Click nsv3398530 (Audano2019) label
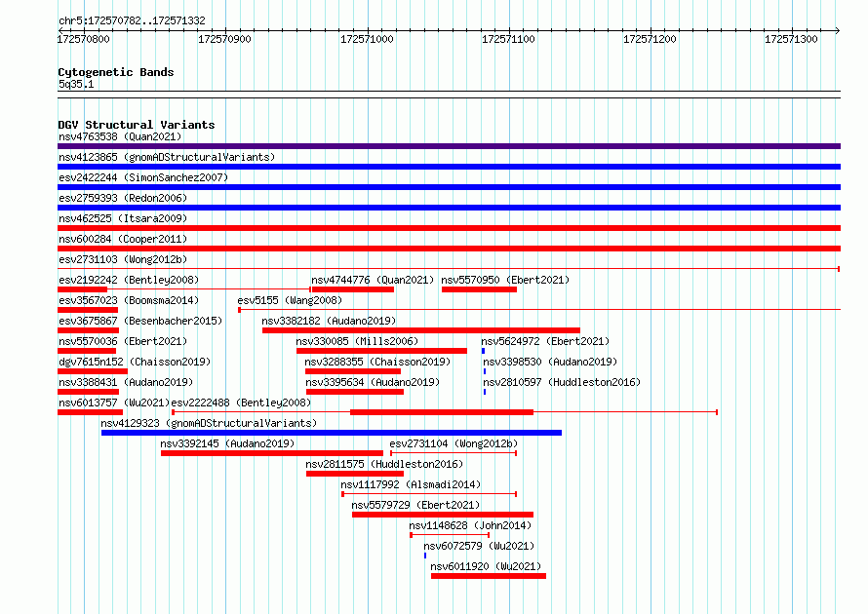Viewport: 868px width, 614px height. pyautogui.click(x=550, y=362)
